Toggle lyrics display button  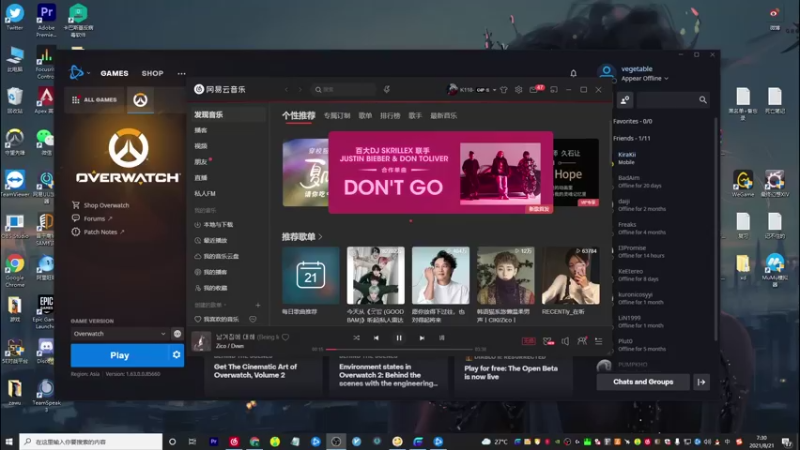[442, 338]
